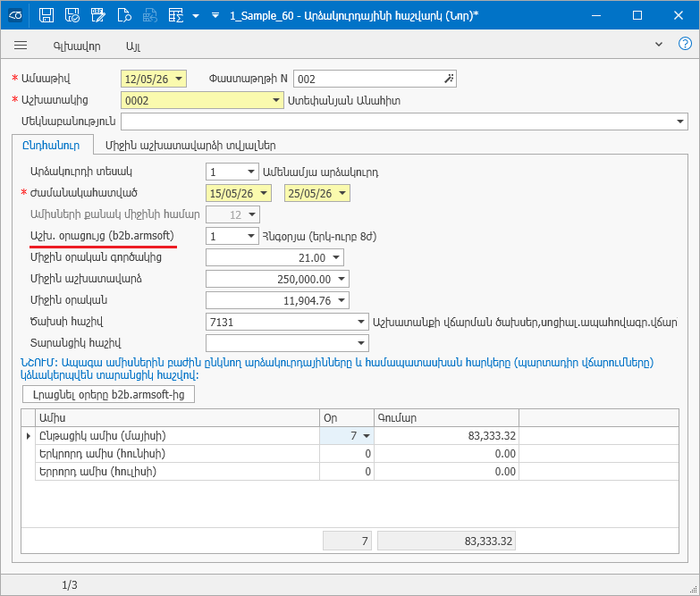This screenshot has width=700, height=596.
Task: Close the 1_Sample_60 window
Action: (x=679, y=15)
